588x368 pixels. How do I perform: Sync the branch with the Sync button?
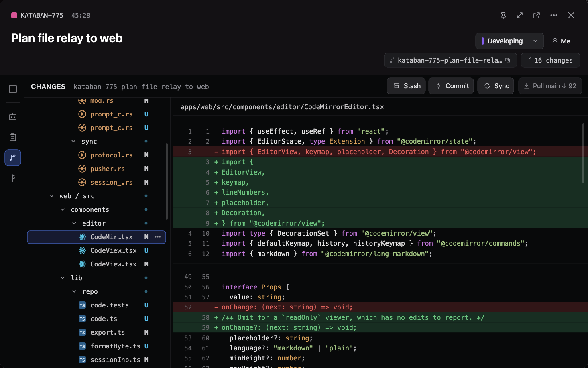[496, 86]
